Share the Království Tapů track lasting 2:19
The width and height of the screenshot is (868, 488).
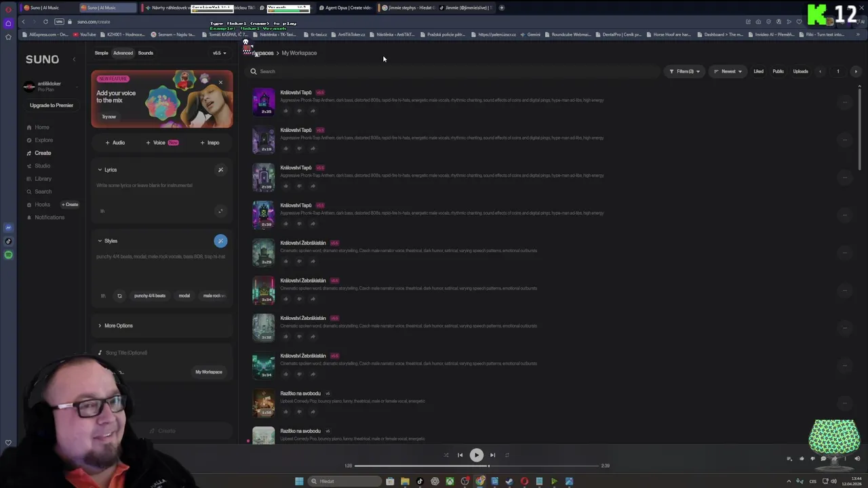coord(313,148)
